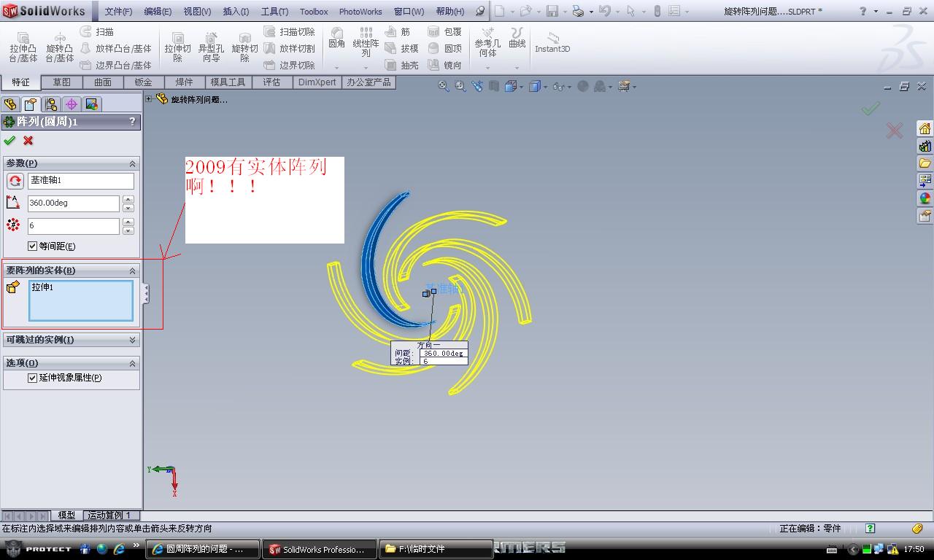The width and height of the screenshot is (934, 560).
Task: Select the Revolved Boss/Base (旋转凸台/基体) tool
Action: coord(60,47)
